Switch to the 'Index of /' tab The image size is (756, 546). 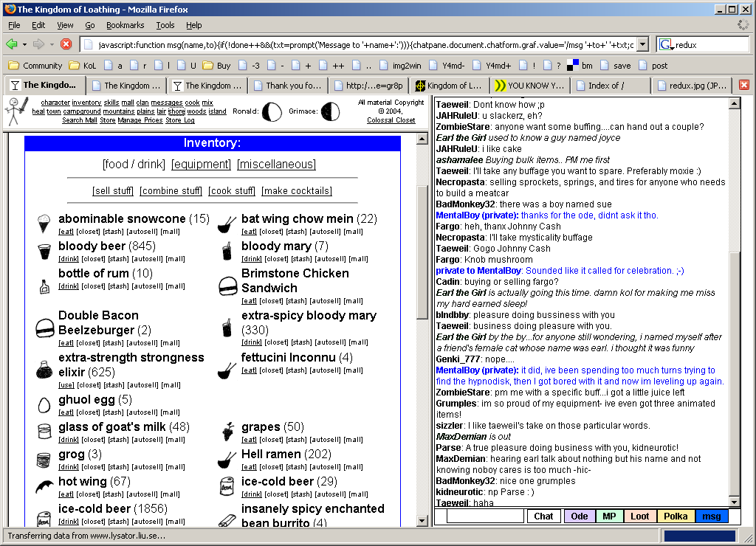click(610, 86)
